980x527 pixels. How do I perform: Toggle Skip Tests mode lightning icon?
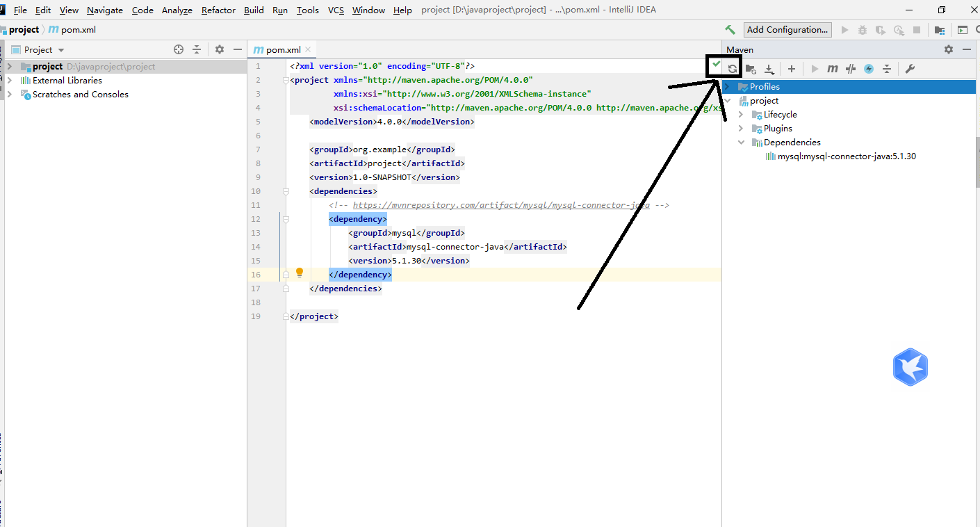point(869,69)
